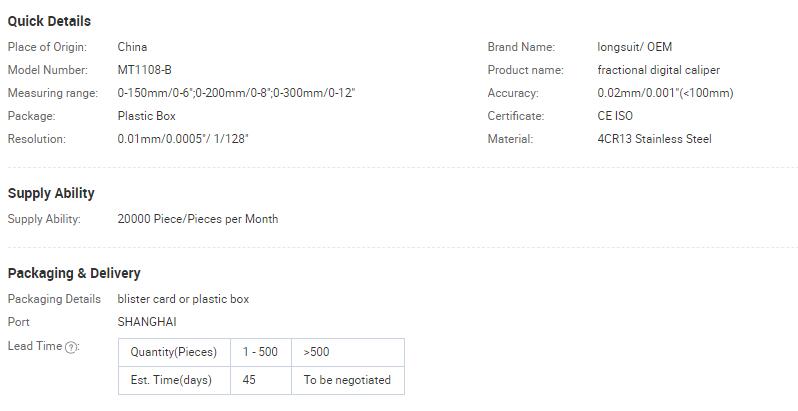Click the Place of Origin value China

coord(132,47)
